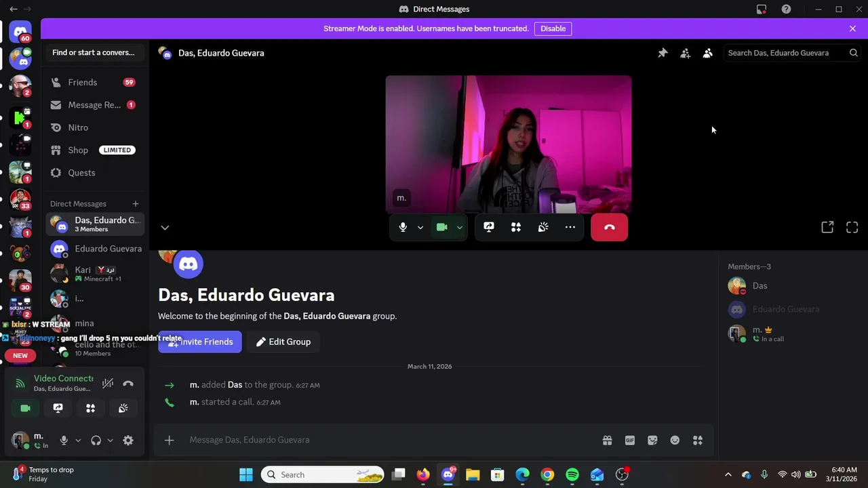Open the Shop page
Screen dimensions: 868x488
click(95, 150)
